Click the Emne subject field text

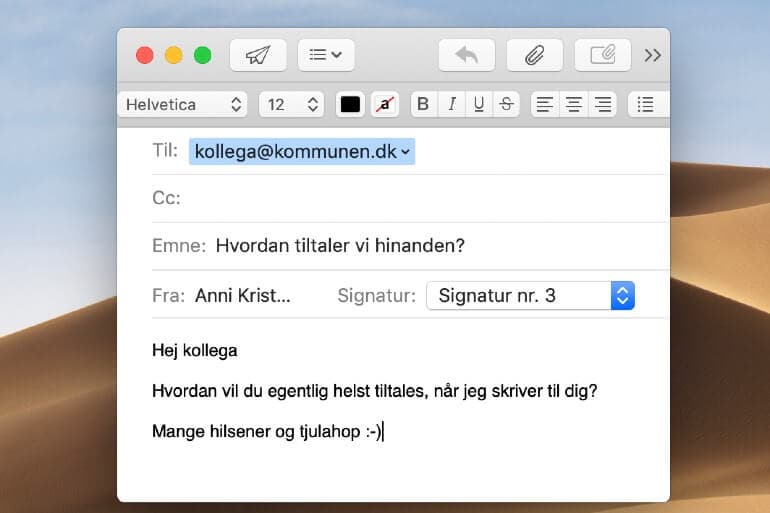pos(340,245)
